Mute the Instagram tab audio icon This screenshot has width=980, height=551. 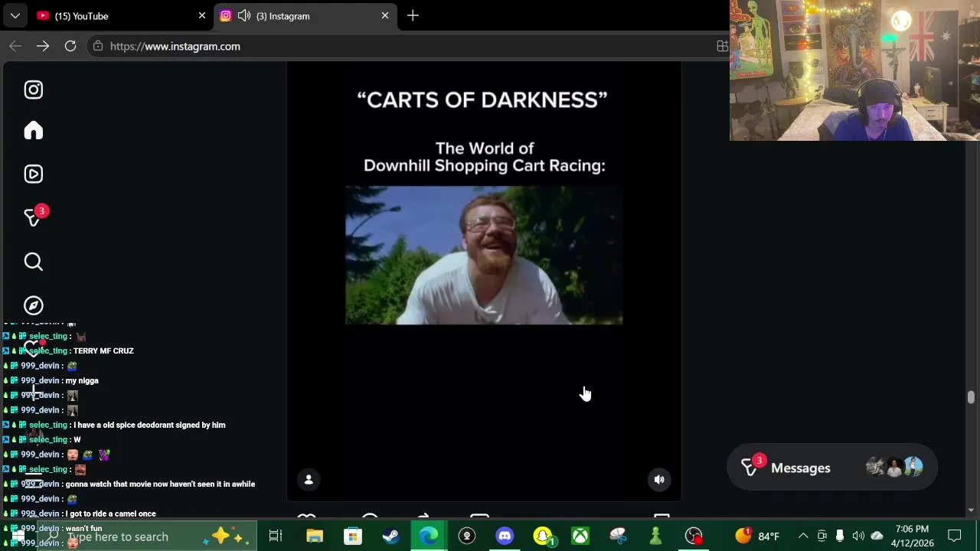click(x=244, y=15)
